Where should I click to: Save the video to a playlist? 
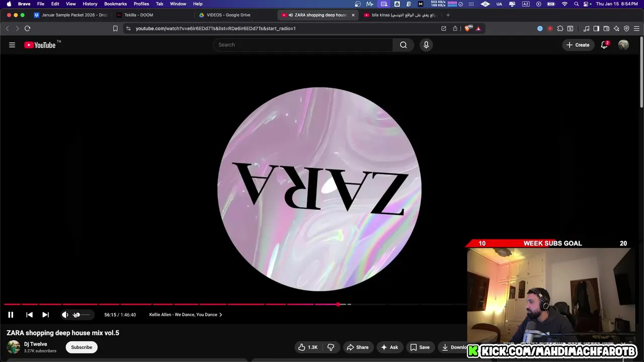tap(420, 347)
